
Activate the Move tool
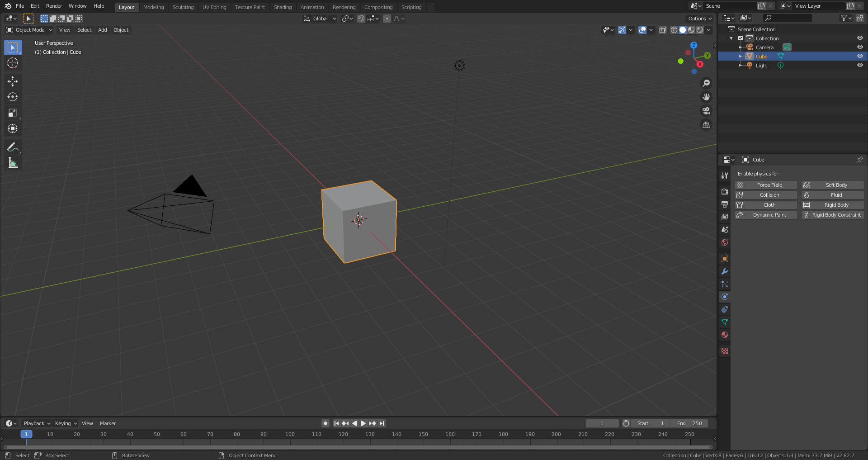13,81
